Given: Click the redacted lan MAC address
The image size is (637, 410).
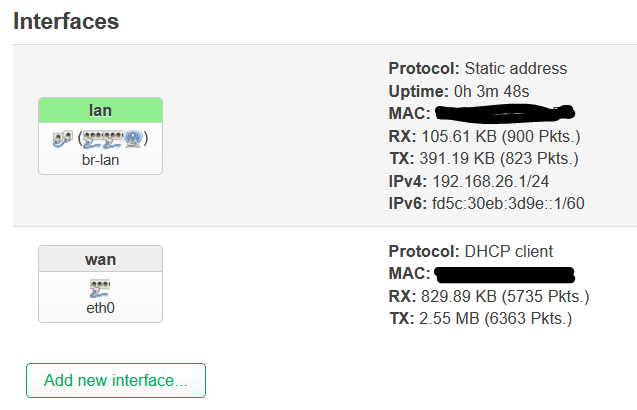Looking at the screenshot, I should (505, 113).
